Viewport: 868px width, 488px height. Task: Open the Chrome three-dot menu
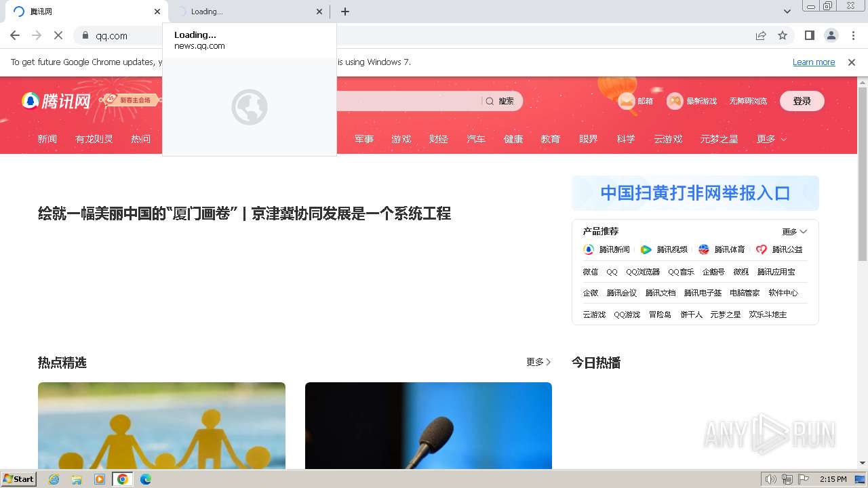[853, 35]
